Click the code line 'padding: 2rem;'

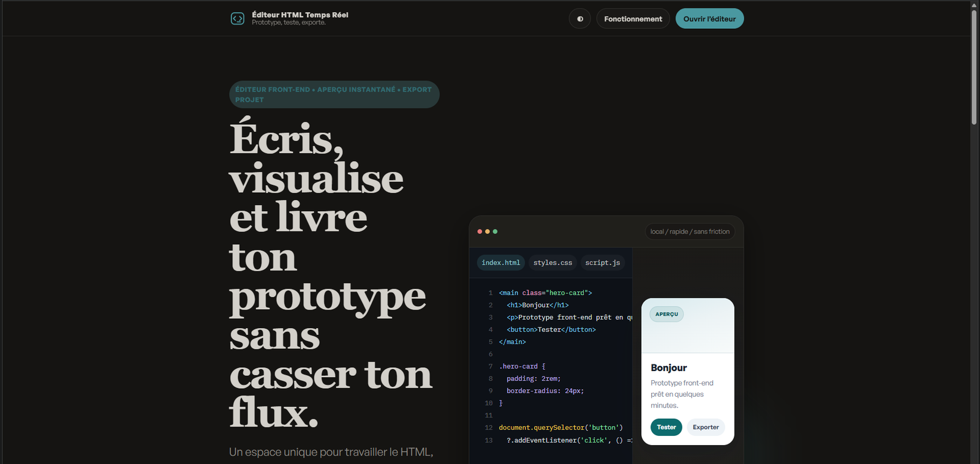click(x=533, y=378)
